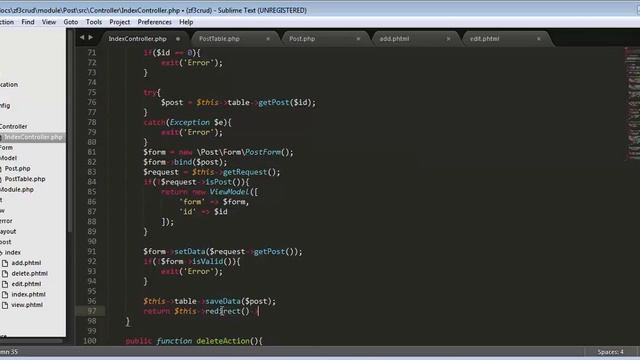The image size is (640, 360).
Task: Open delete.phtml in the sidebar
Action: [x=29, y=273]
